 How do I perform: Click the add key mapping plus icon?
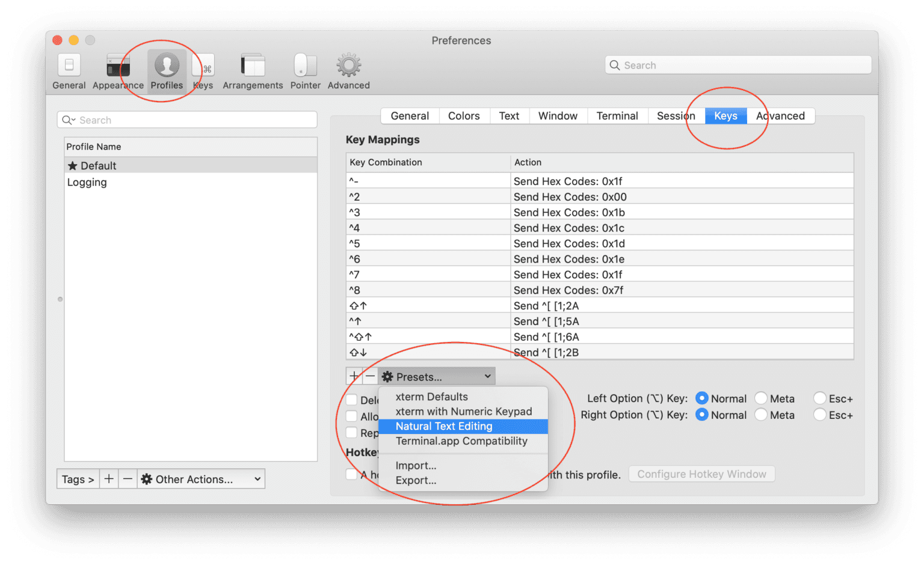point(354,376)
